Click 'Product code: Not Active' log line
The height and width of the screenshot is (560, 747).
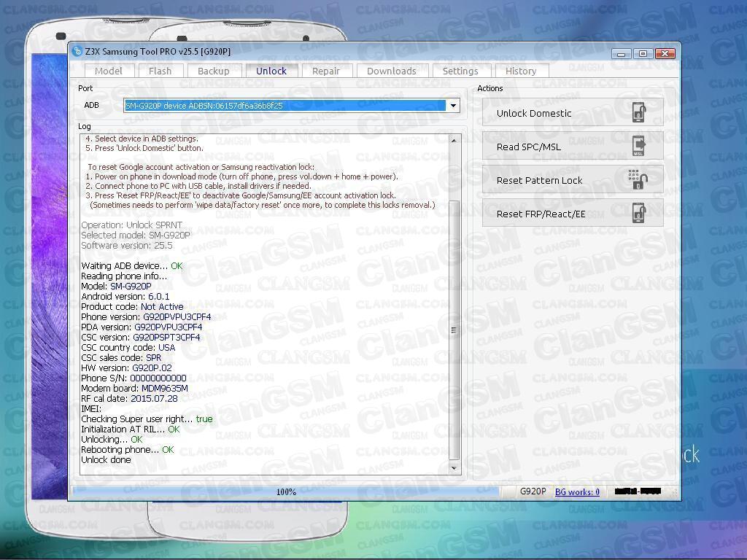[132, 307]
